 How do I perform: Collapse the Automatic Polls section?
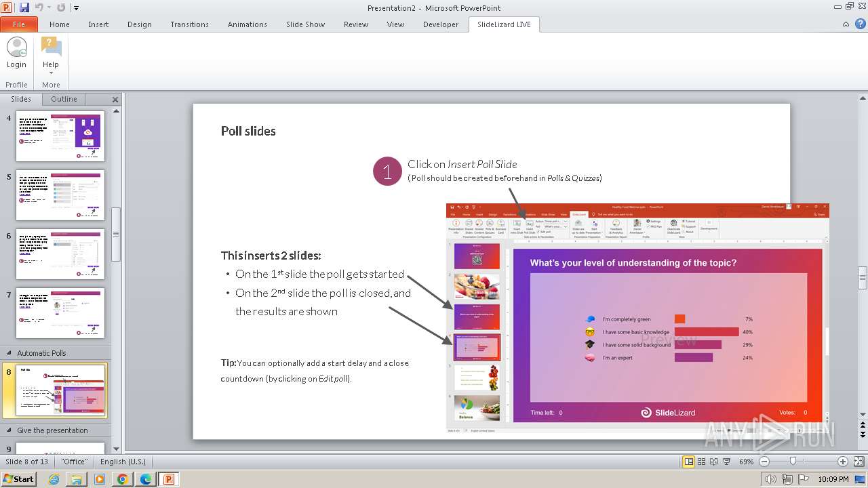9,353
